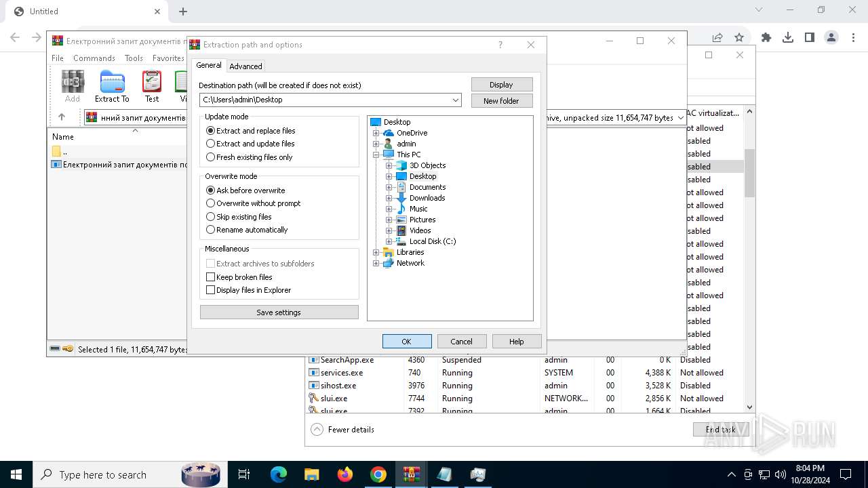This screenshot has width=868, height=488.
Task: Open Task View on the taskbar
Action: tap(244, 474)
